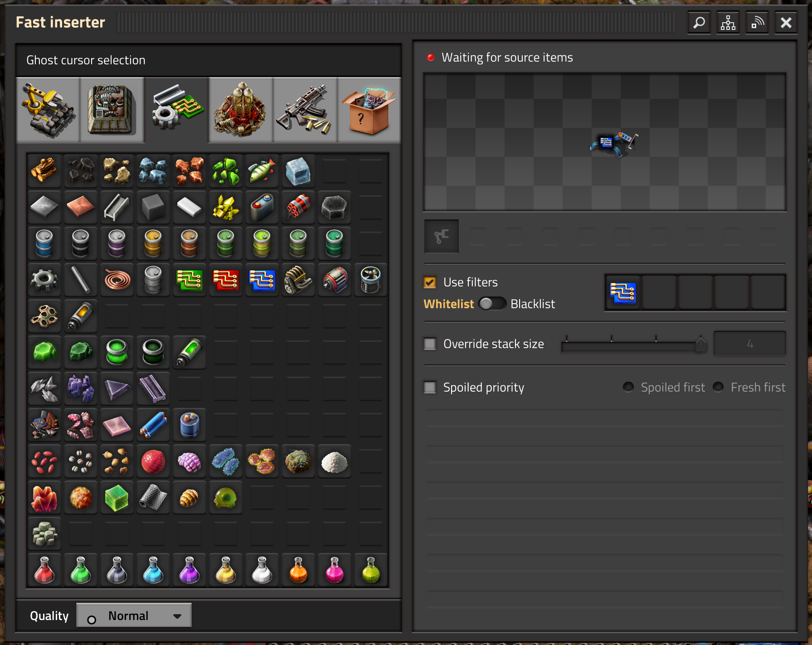Choose copper ore
812x645 pixels.
coord(190,171)
